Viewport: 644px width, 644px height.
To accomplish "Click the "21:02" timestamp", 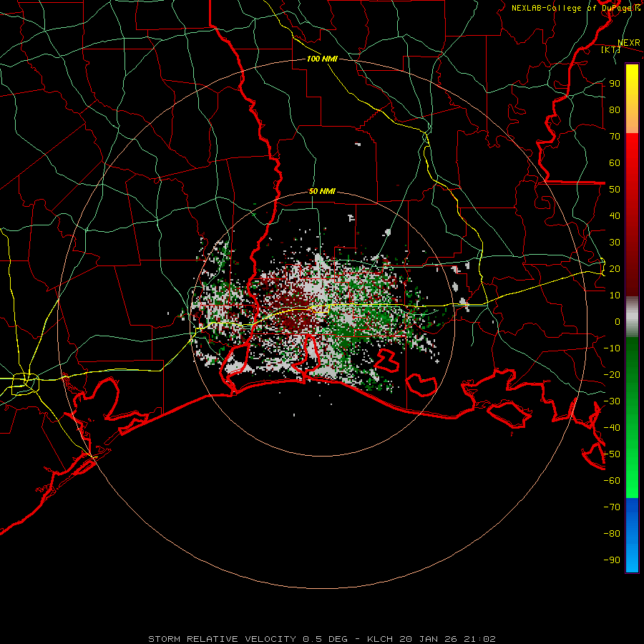I will [x=480, y=639].
